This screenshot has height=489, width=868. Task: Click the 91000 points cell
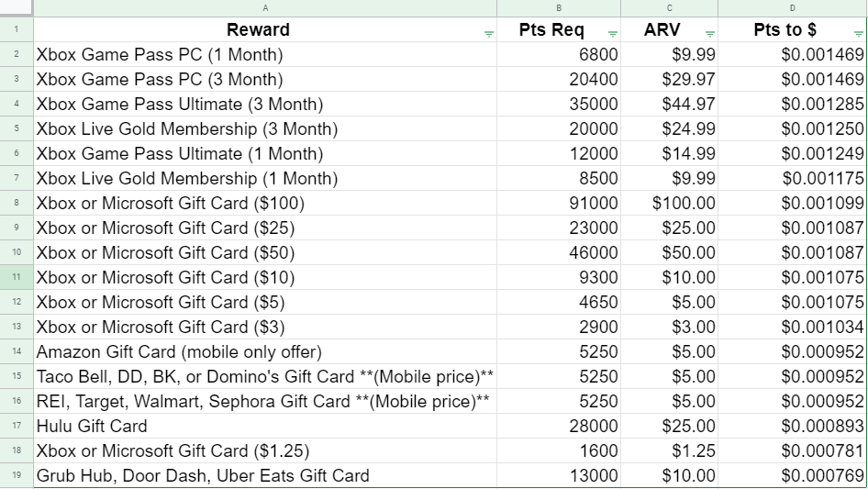pos(594,203)
